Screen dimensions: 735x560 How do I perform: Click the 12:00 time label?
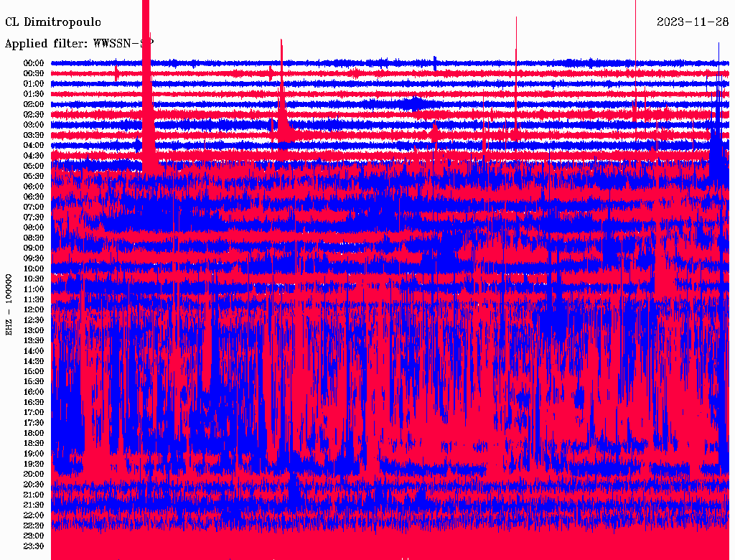click(x=34, y=309)
